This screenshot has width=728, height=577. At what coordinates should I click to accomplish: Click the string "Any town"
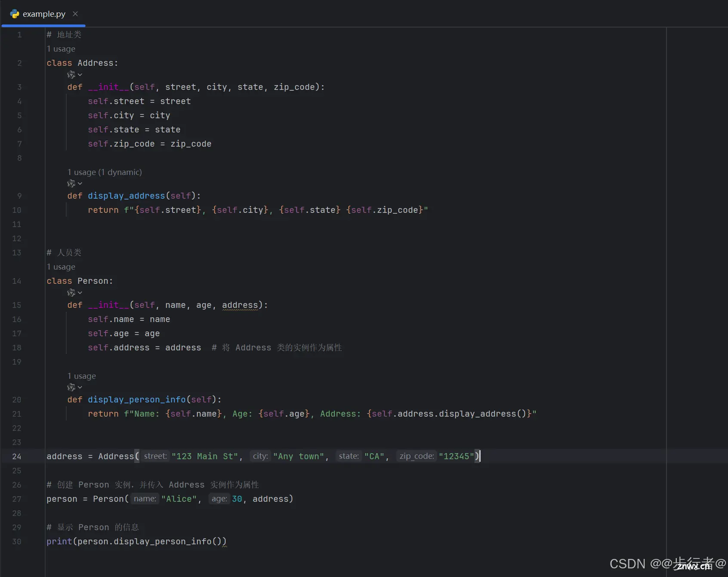pos(299,457)
